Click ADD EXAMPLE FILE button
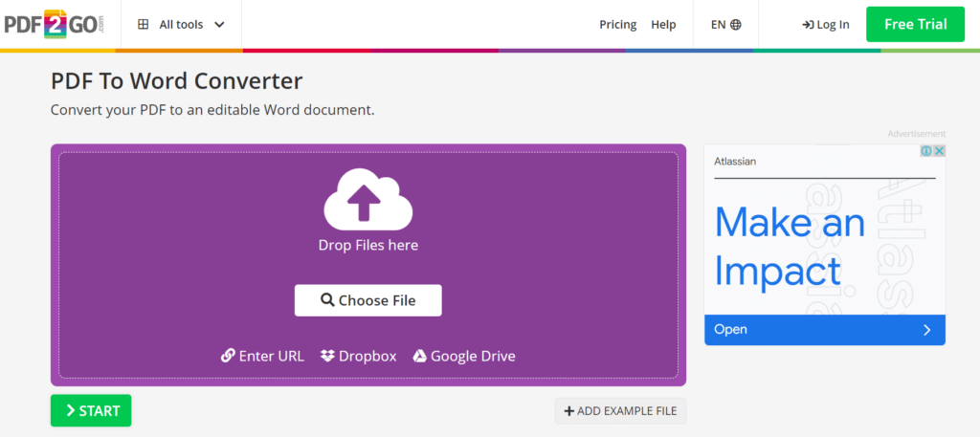Viewport: 980px width, 437px height. click(x=620, y=411)
